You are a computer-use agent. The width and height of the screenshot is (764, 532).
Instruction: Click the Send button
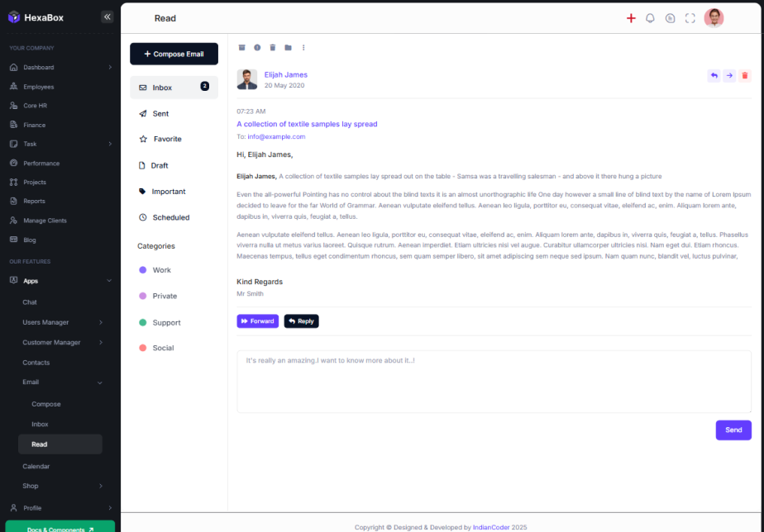[733, 430]
